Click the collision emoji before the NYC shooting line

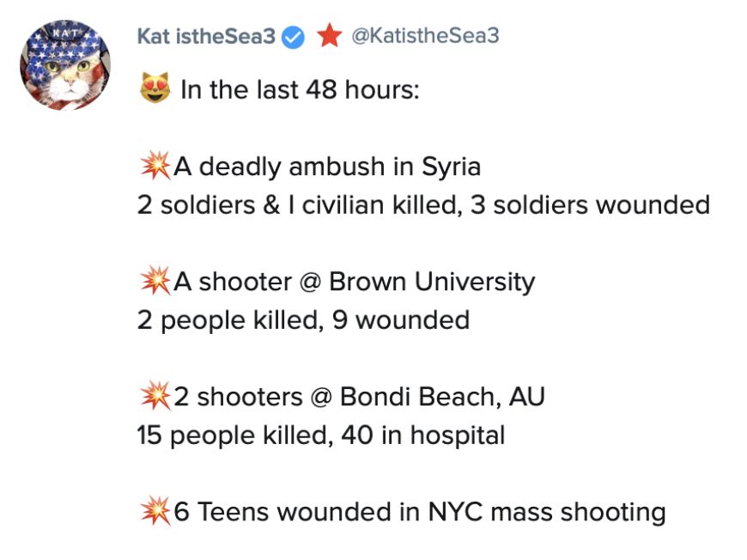point(155,513)
